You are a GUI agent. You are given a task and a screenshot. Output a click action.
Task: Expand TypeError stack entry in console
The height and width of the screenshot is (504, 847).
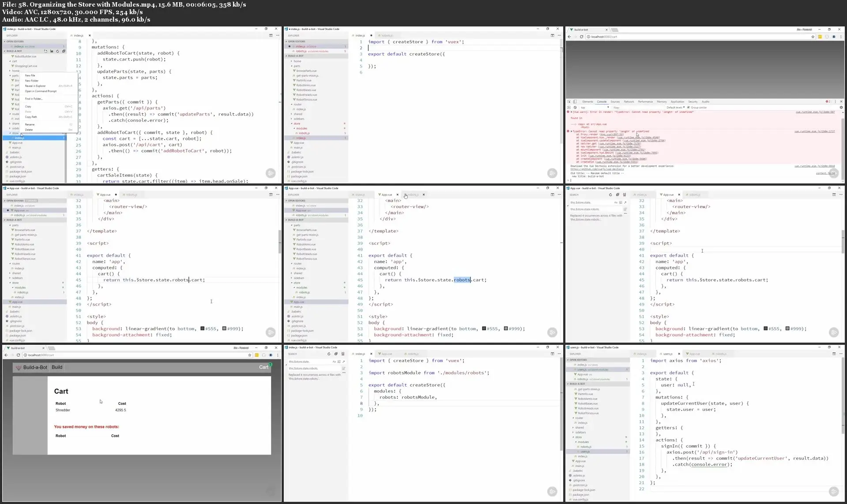pos(572,131)
